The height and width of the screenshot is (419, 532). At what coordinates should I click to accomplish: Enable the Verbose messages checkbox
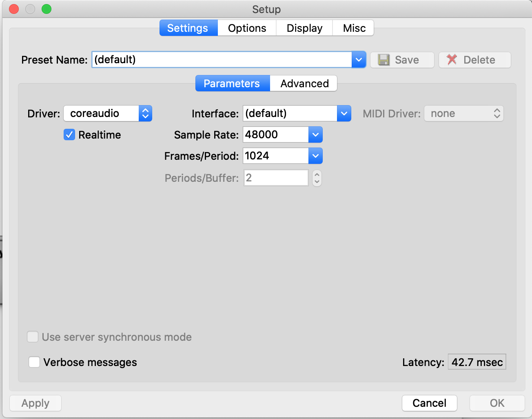[x=34, y=362]
